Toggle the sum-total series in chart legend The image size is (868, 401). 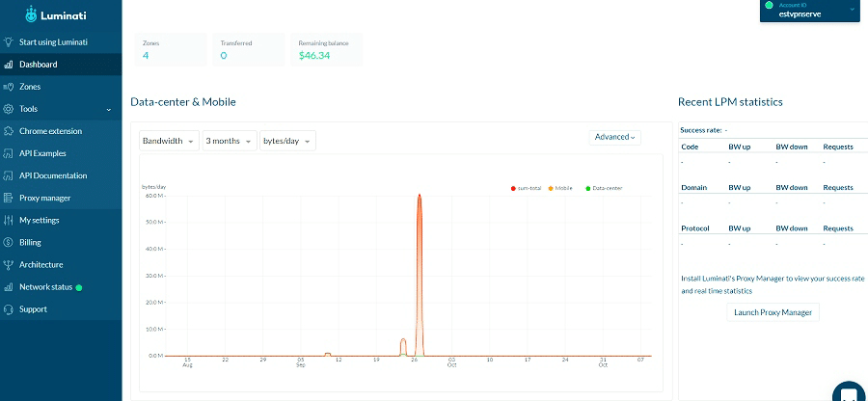pos(525,189)
